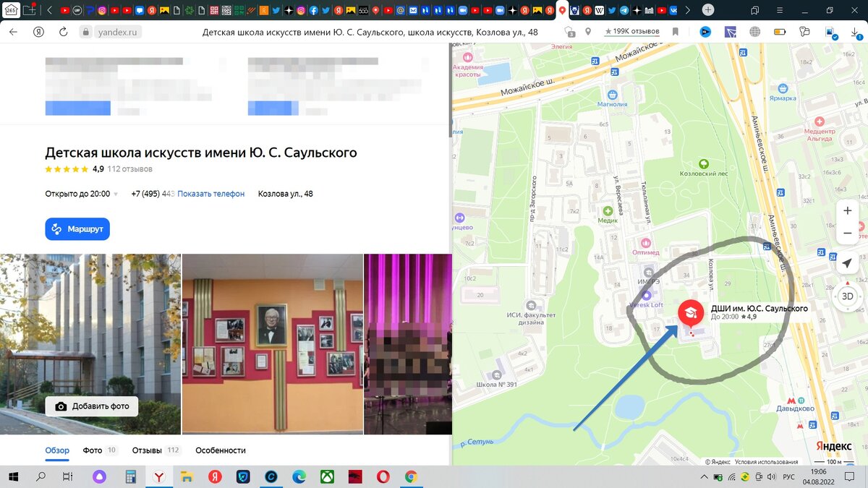Click the Школа № 391 marker
The width and height of the screenshot is (868, 488).
point(496,374)
